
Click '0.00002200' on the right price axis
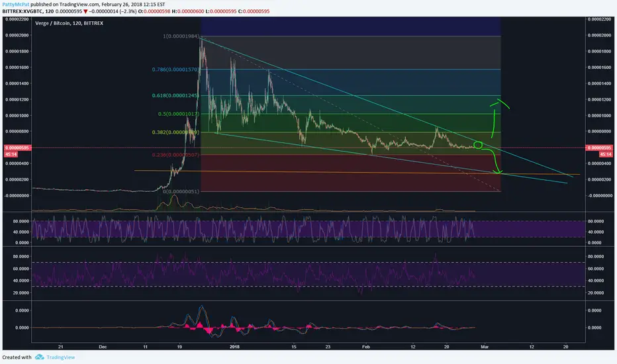(x=600, y=19)
